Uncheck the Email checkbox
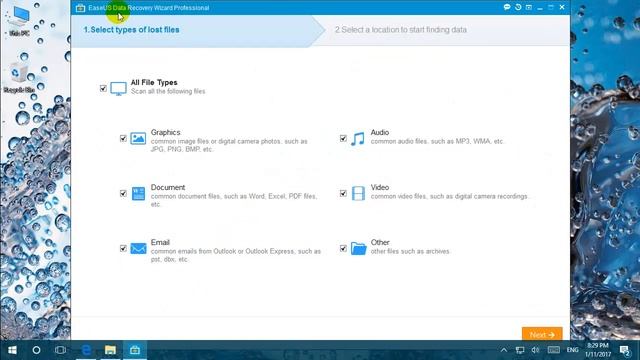 (123, 248)
